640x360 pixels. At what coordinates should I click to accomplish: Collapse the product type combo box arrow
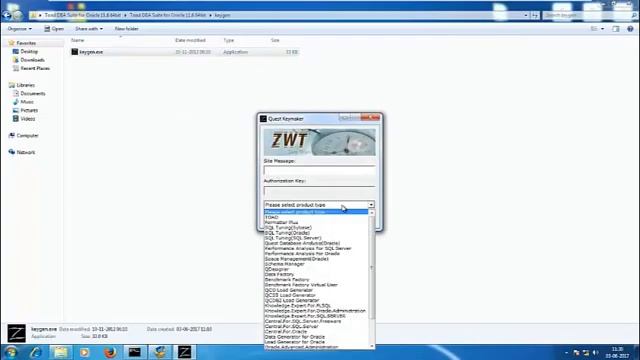371,205
